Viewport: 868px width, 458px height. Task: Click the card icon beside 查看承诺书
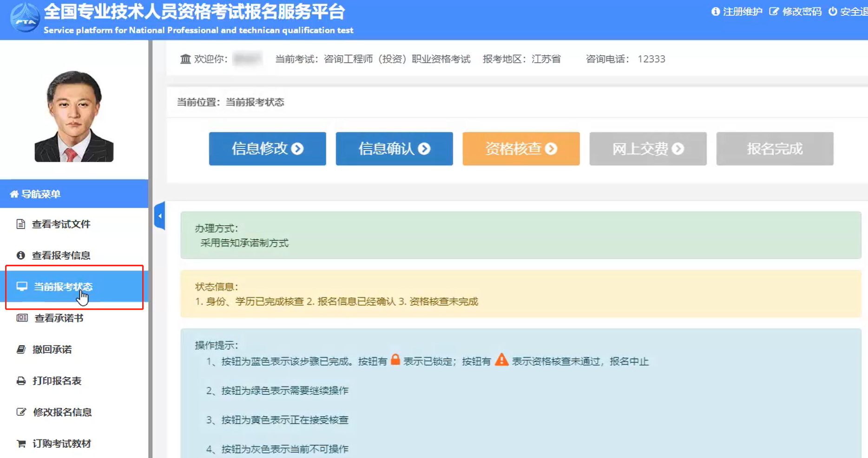[x=22, y=318]
